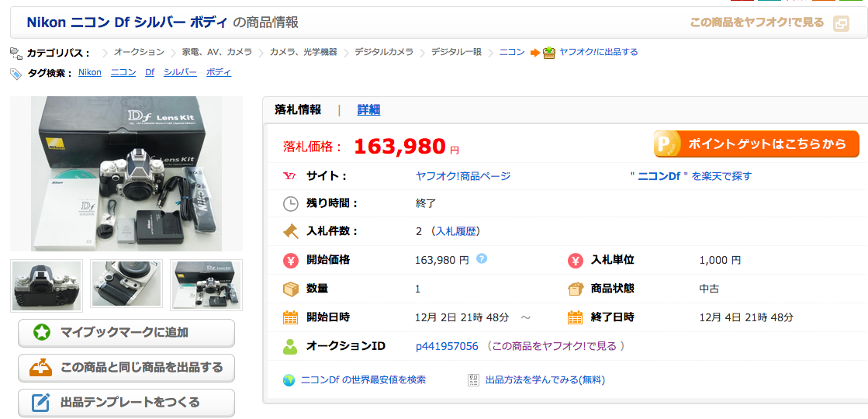Click the bid unit value 1,000 円

(720, 260)
